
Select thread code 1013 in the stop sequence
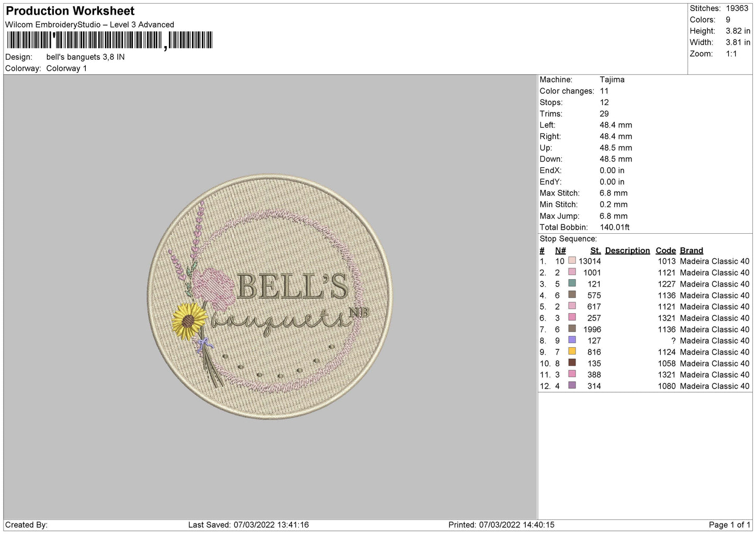tap(667, 261)
